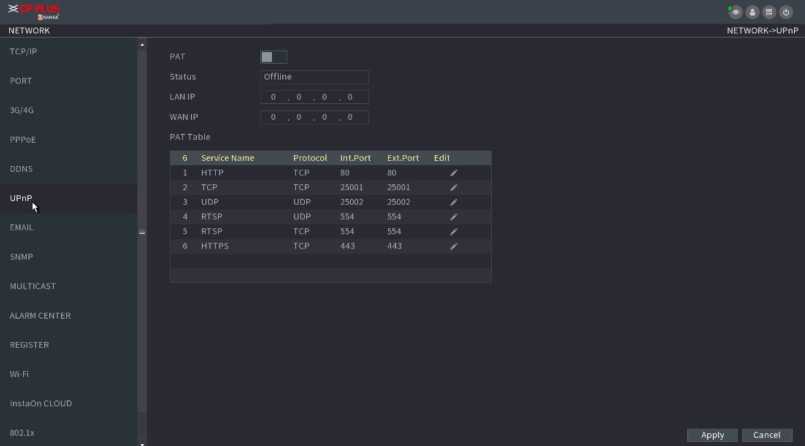805x446 pixels.
Task: Enable the PAT toggle switch
Action: tap(273, 57)
